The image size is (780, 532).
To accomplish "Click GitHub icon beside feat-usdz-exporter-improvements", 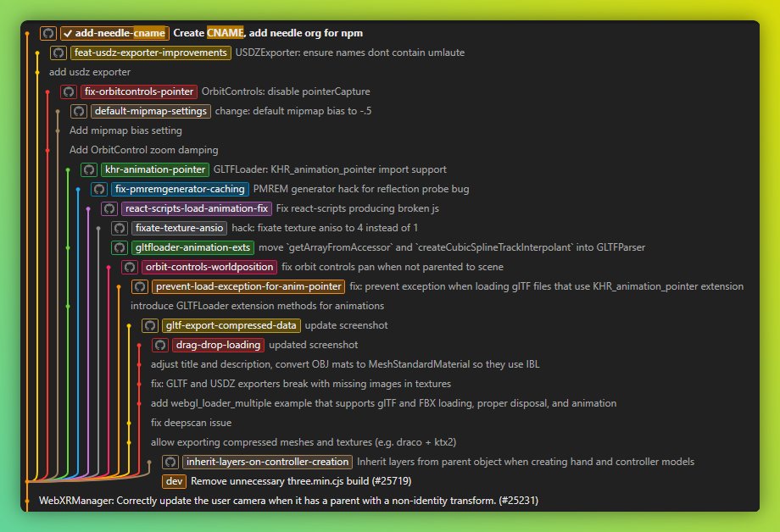I will point(58,53).
